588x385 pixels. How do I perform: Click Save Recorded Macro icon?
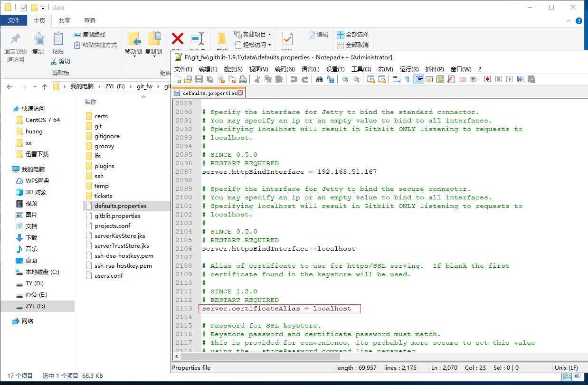[531, 79]
